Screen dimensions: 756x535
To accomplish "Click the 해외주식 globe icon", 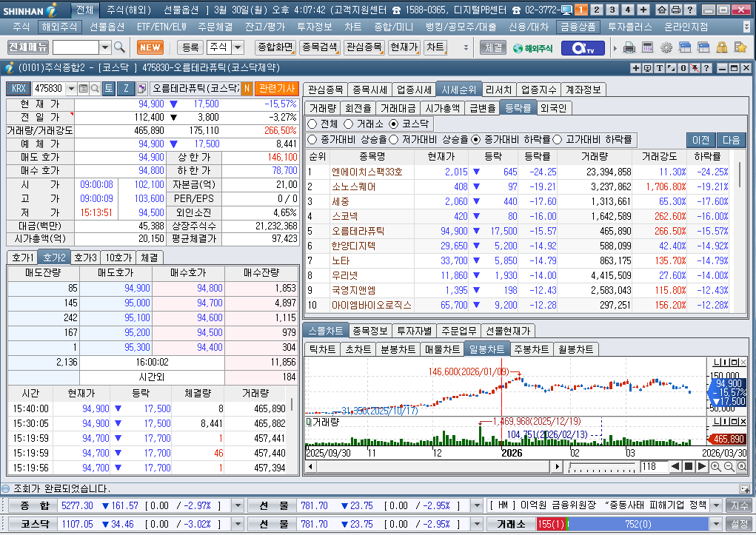I will tap(532, 48).
